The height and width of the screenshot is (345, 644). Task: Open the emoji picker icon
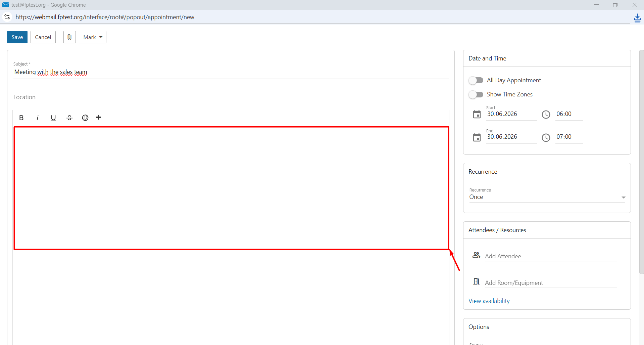[x=85, y=118]
